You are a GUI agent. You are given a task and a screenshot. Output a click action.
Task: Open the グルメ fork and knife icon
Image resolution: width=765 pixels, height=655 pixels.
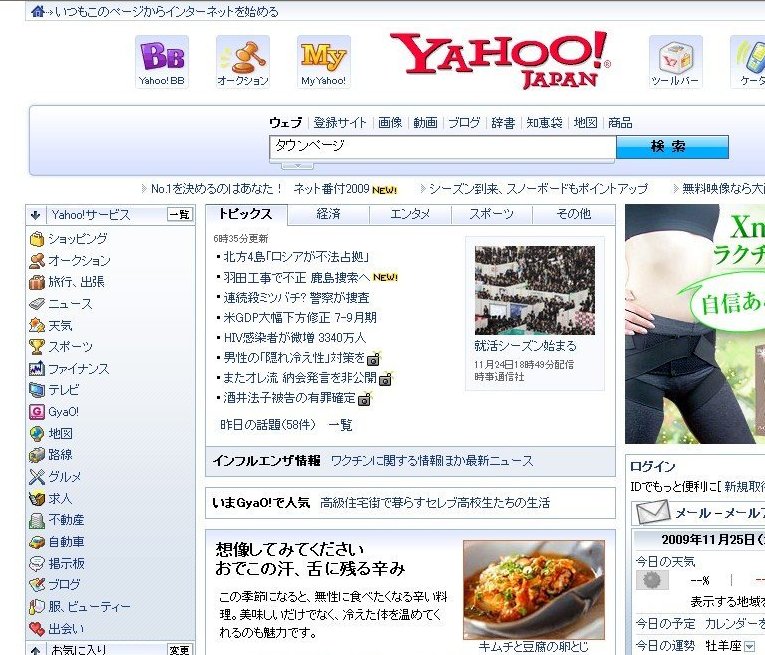(x=37, y=476)
